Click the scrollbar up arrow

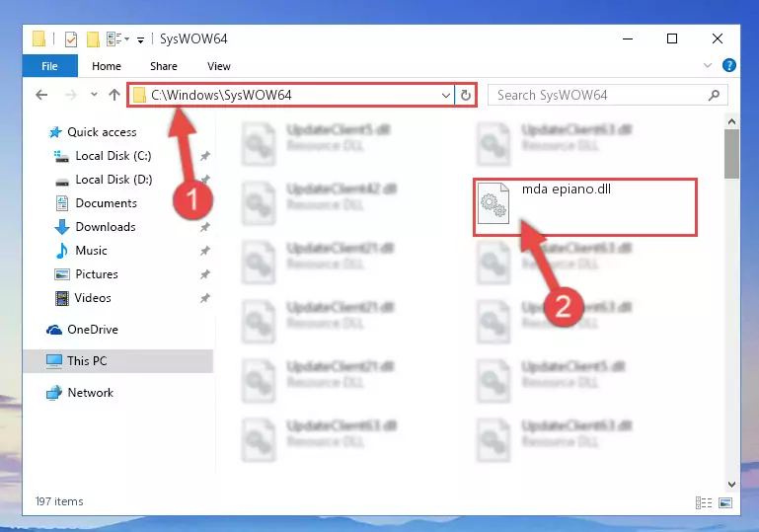point(732,121)
